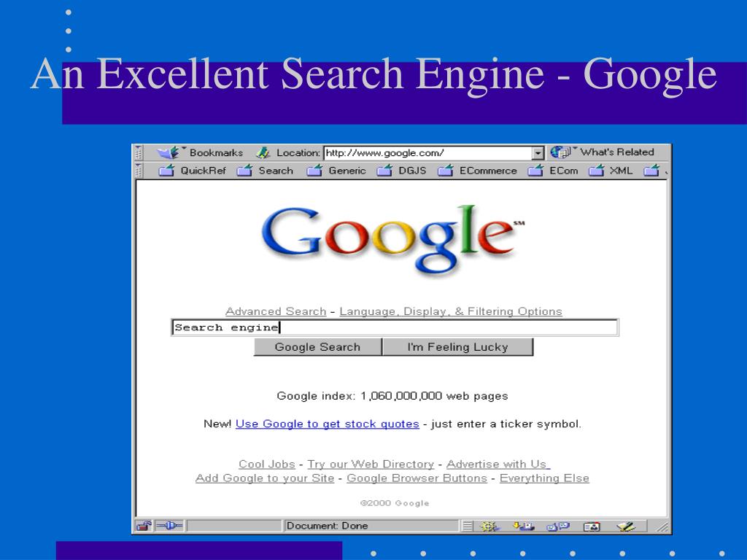
Task: Open Composer pen icon in component bar
Action: [x=625, y=526]
